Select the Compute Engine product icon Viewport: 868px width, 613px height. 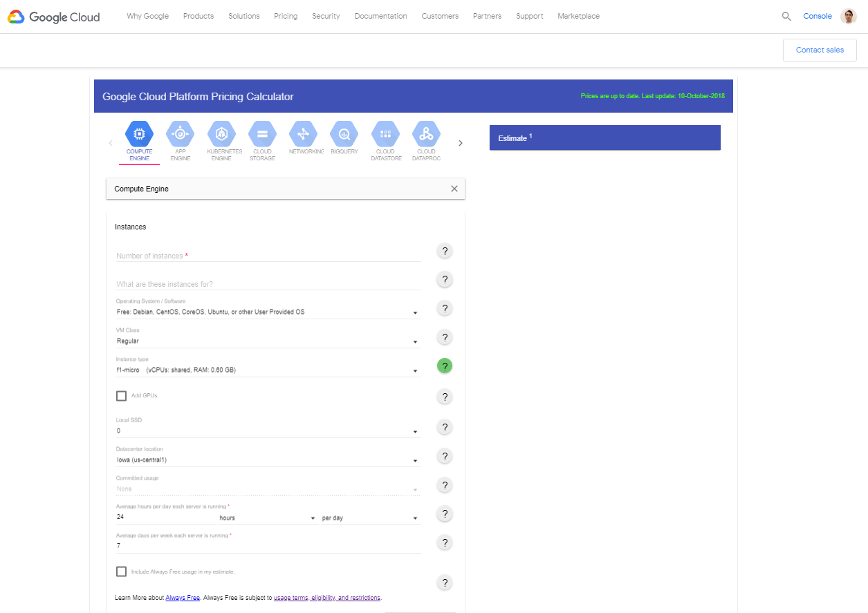pos(139,134)
